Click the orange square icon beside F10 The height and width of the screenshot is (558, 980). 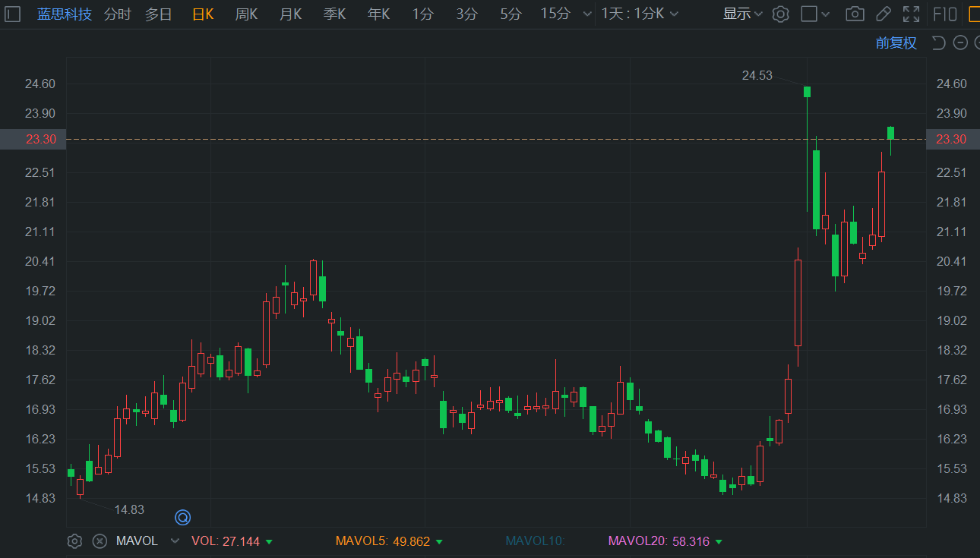coord(974,14)
